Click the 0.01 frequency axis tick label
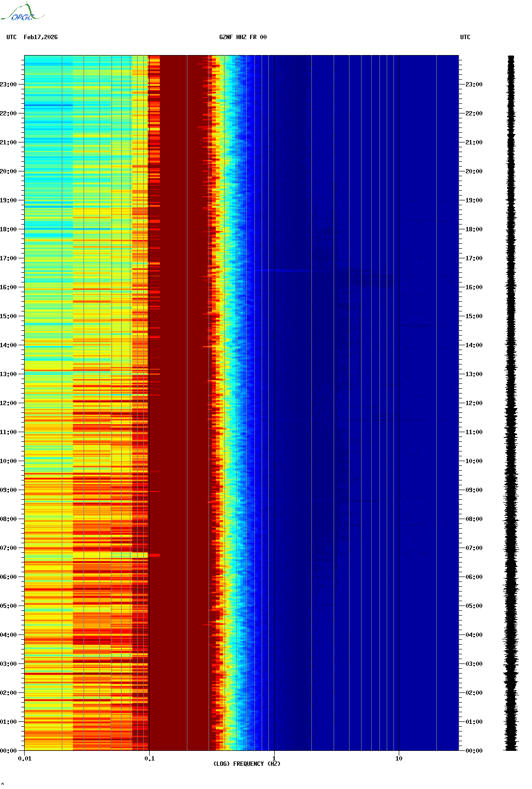Screen dimensions: 532x789 pyautogui.click(x=25, y=759)
